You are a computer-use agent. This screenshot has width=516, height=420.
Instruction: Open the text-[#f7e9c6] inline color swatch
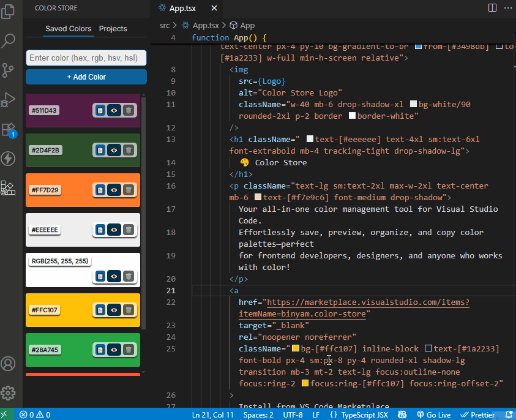pos(258,197)
